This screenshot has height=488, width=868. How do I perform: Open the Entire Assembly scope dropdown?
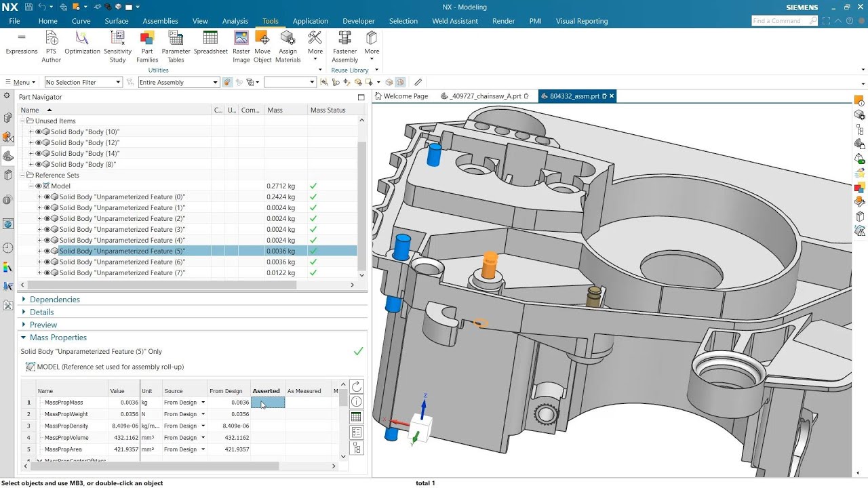click(x=178, y=82)
